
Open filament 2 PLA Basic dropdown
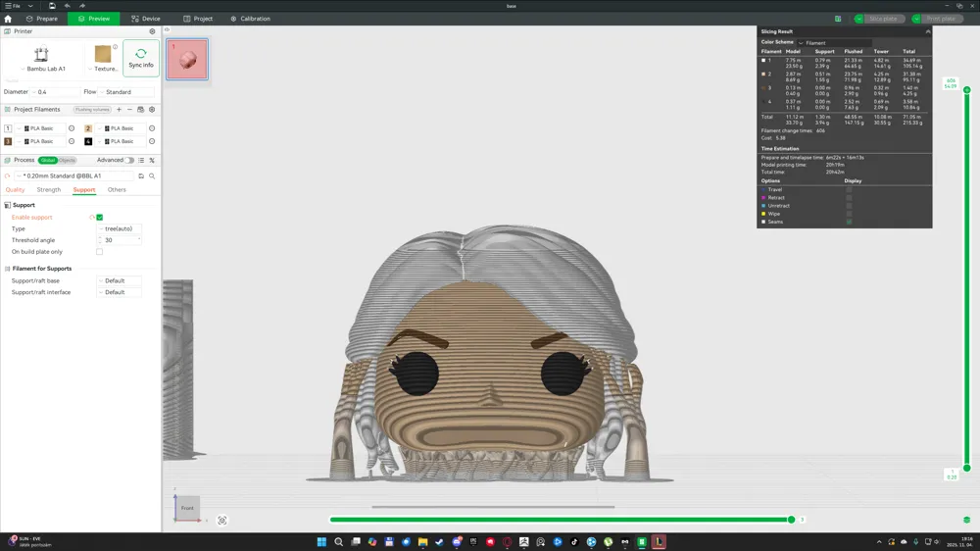click(121, 128)
